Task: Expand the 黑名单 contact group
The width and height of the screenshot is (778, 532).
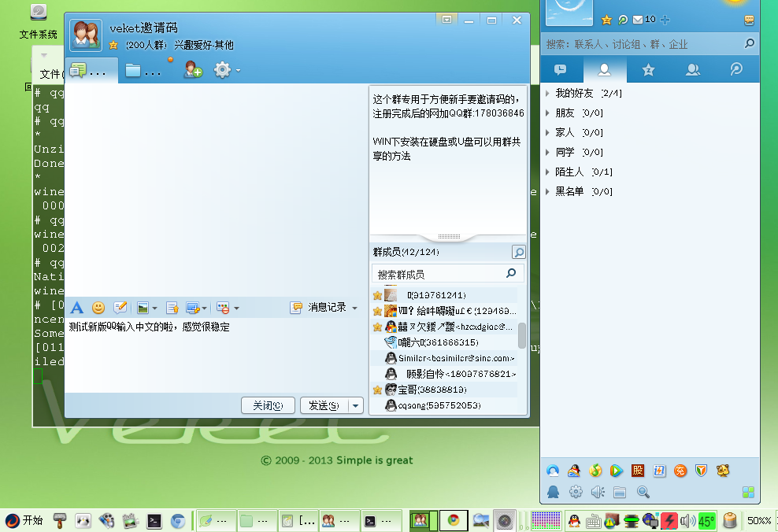Action: tap(546, 191)
